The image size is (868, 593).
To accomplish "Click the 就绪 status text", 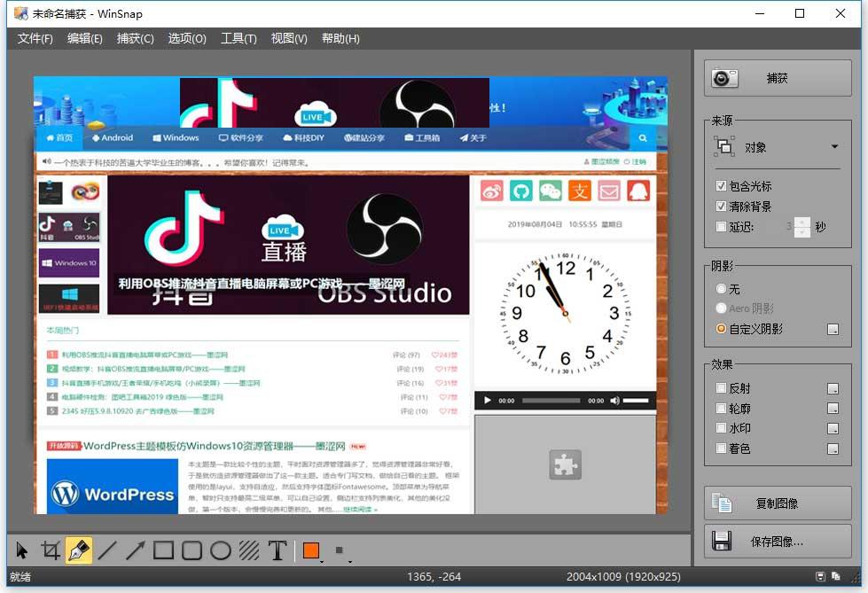I will pyautogui.click(x=20, y=576).
